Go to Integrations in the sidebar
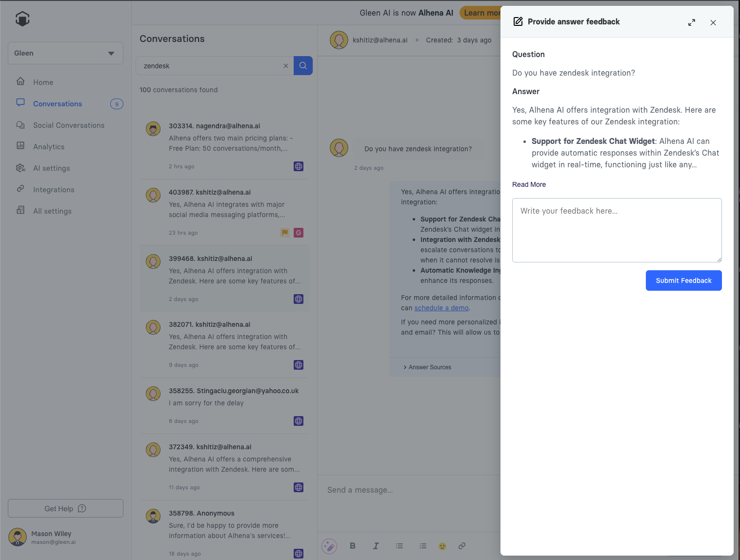 click(54, 190)
